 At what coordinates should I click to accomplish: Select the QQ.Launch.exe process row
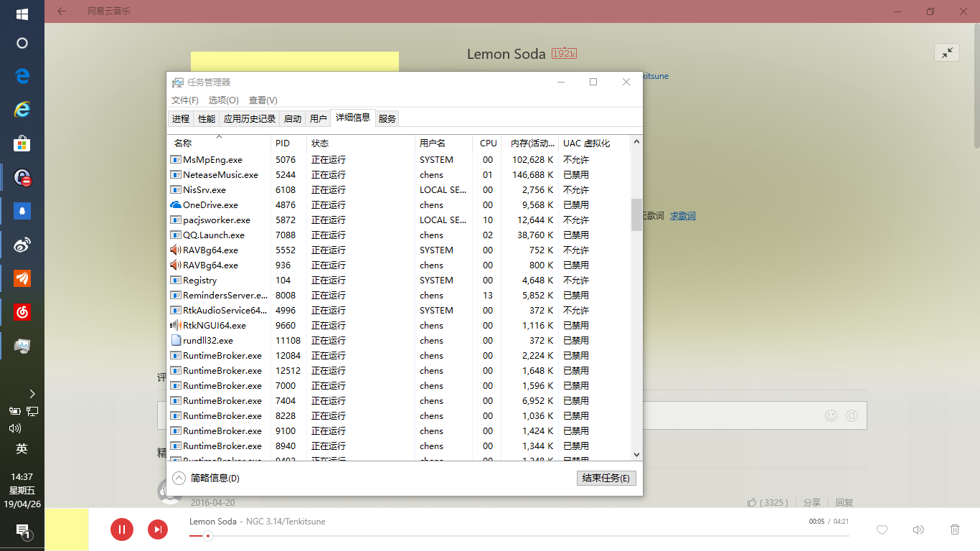coord(399,235)
